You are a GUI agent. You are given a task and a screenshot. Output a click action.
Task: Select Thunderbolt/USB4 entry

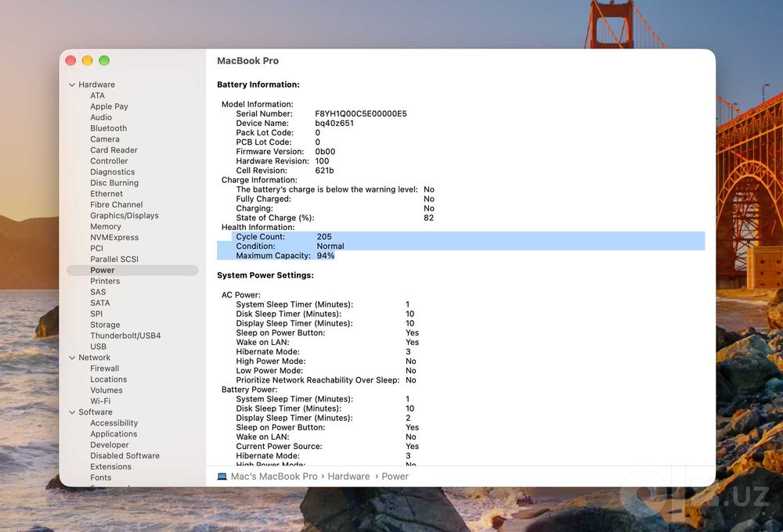coord(125,336)
